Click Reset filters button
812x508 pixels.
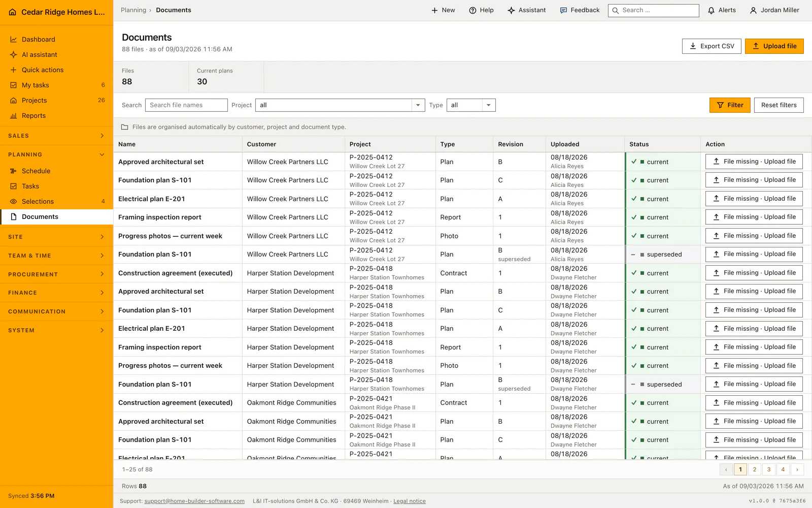[x=779, y=105]
